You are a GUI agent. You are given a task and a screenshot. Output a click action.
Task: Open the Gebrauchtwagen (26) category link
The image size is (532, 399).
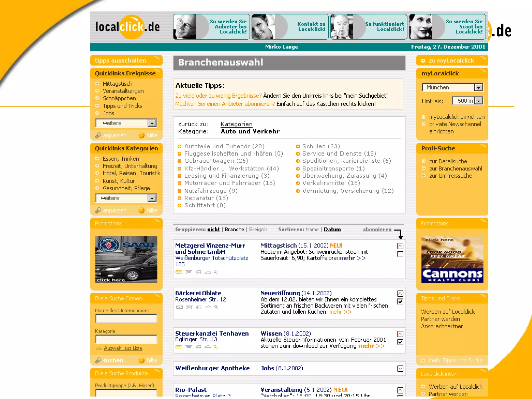[216, 161]
